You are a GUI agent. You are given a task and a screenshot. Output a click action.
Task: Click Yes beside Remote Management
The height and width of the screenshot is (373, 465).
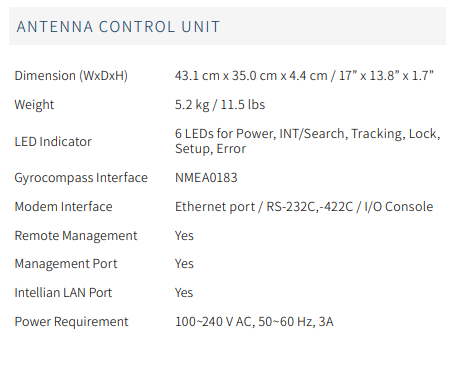click(184, 236)
